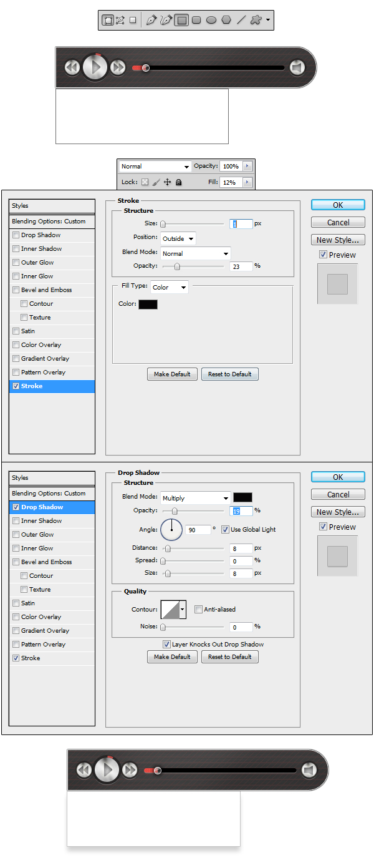This screenshot has height=868, width=374.
Task: Toggle Preview checkbox in the Stroke dialog
Action: (x=323, y=255)
